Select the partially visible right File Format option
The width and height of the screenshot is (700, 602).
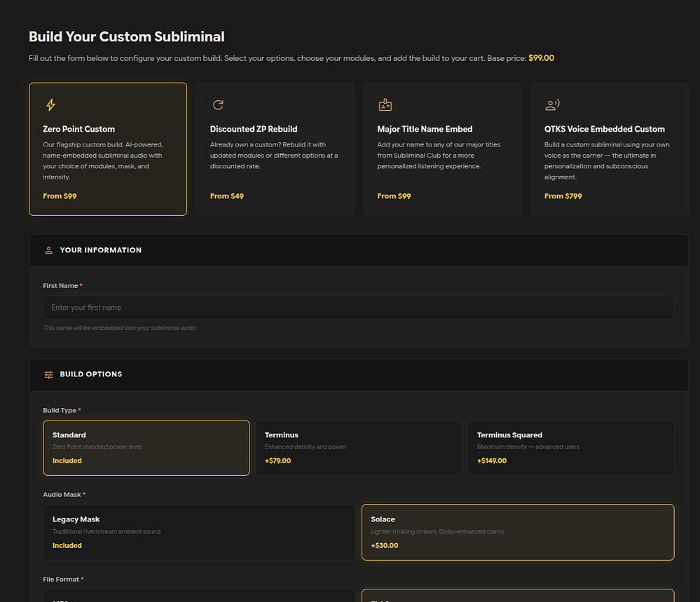coord(518,596)
